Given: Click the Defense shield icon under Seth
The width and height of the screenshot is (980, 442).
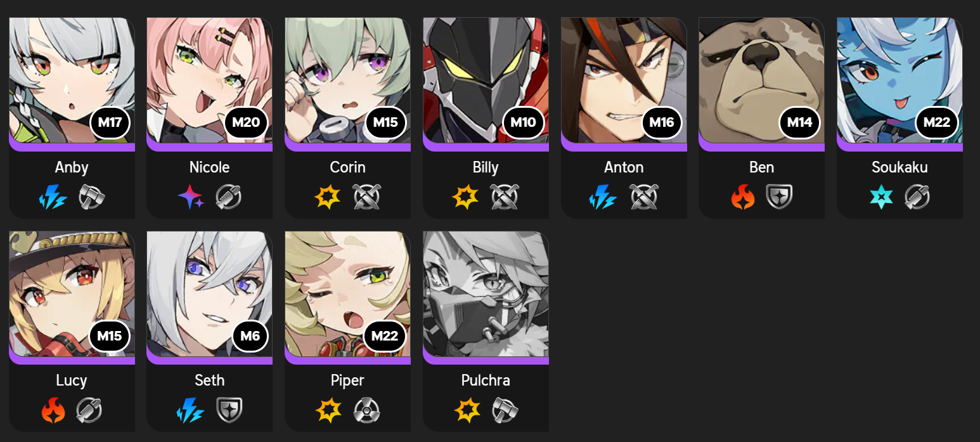Looking at the screenshot, I should coord(229,410).
